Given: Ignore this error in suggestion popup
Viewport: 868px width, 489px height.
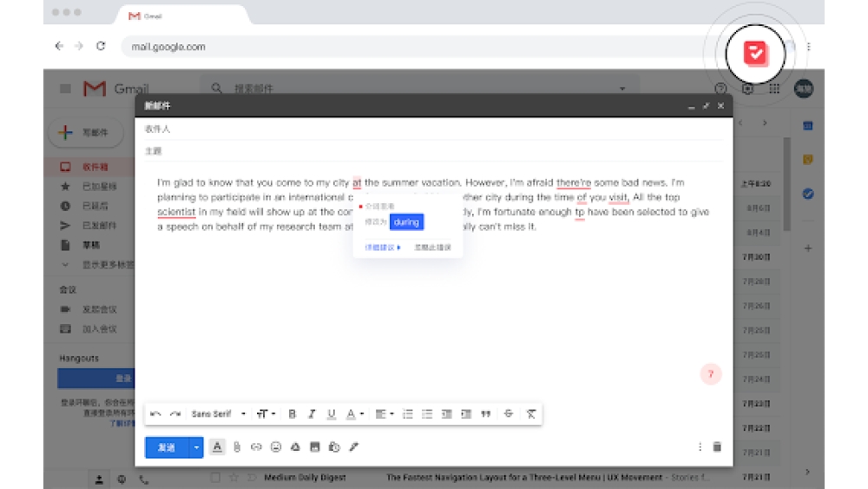Looking at the screenshot, I should point(433,248).
